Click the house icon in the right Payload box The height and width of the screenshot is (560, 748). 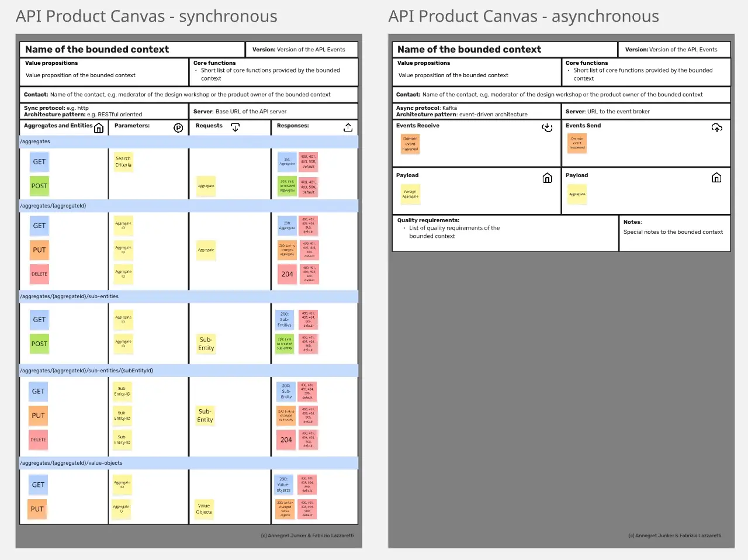(x=716, y=178)
